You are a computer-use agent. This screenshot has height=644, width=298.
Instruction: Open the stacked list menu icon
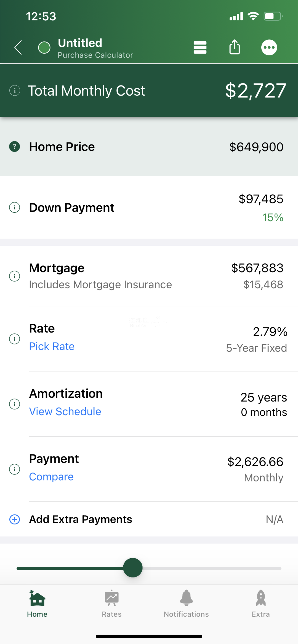click(x=200, y=47)
